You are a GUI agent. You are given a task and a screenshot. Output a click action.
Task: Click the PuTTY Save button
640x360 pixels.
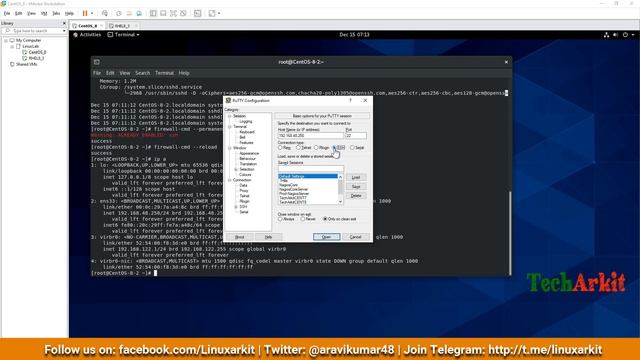356,187
